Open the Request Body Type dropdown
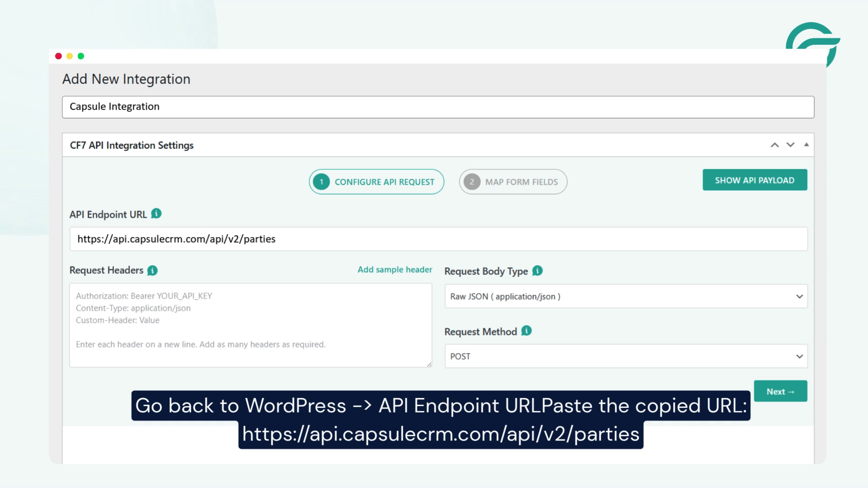The height and width of the screenshot is (488, 868). tap(626, 296)
